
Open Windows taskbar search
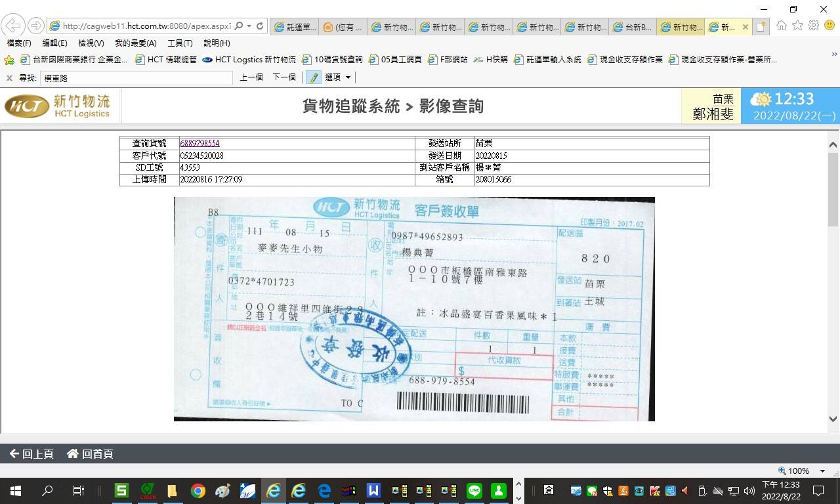(47, 490)
